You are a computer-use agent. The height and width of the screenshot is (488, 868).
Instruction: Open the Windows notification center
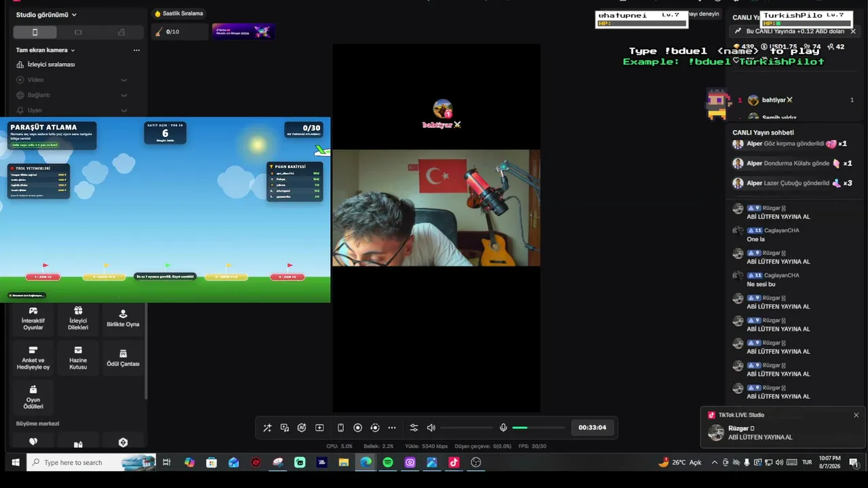[x=854, y=463]
